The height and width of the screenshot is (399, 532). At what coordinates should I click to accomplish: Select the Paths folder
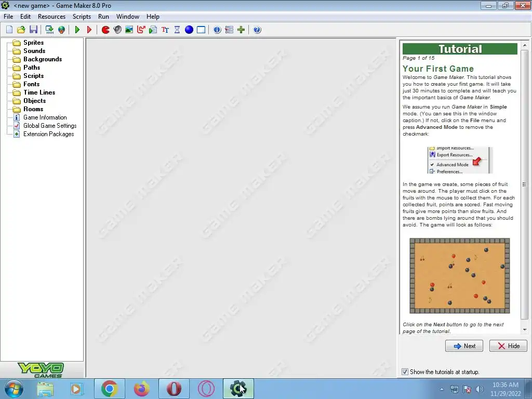[x=27, y=68]
